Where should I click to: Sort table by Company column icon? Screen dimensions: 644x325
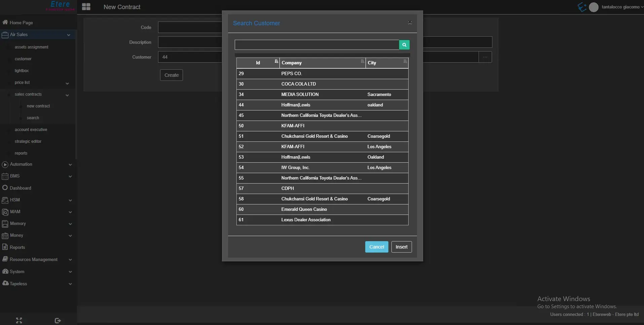tap(362, 61)
